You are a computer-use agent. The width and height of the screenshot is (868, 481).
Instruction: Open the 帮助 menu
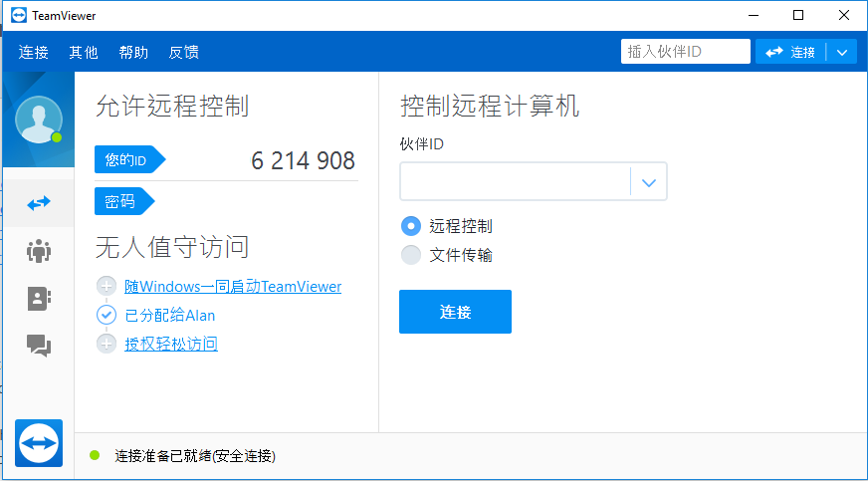click(x=133, y=52)
